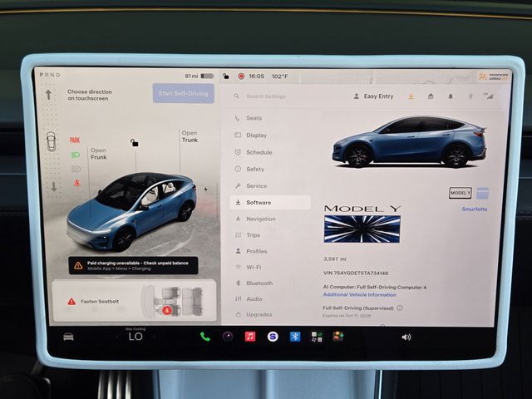Viewport: 532px width, 399px height.
Task: Click the VIN 7SAYGDET5TA734146 text
Action: [x=356, y=273]
